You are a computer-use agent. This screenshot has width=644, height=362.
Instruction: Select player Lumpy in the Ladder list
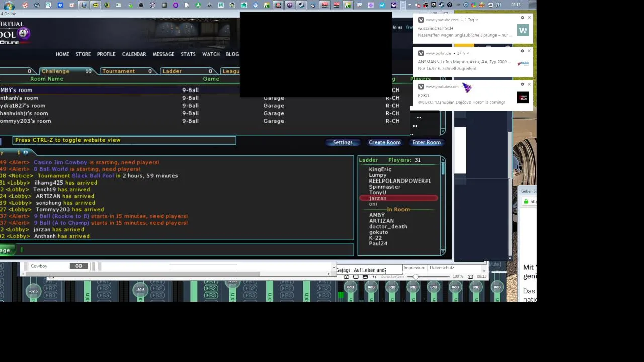click(x=378, y=175)
